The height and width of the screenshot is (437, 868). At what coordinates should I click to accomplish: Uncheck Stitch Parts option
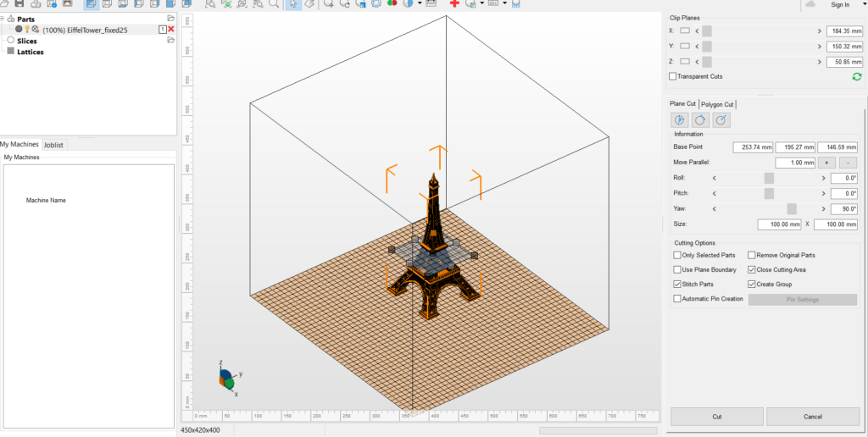pyautogui.click(x=677, y=285)
